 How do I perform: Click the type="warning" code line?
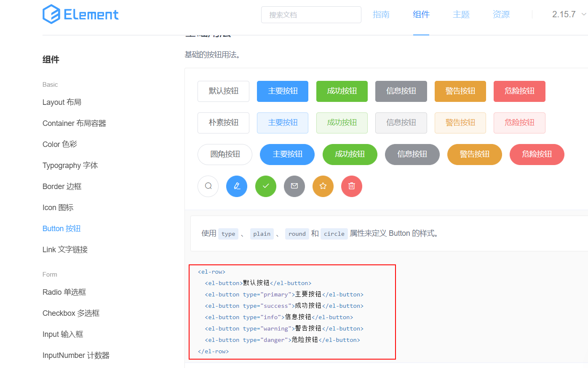[284, 328]
